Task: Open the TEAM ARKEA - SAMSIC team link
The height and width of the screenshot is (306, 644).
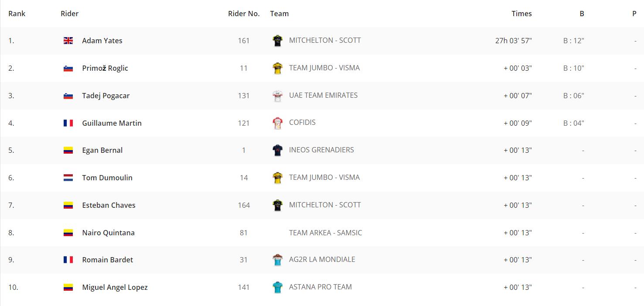Action: click(x=325, y=233)
